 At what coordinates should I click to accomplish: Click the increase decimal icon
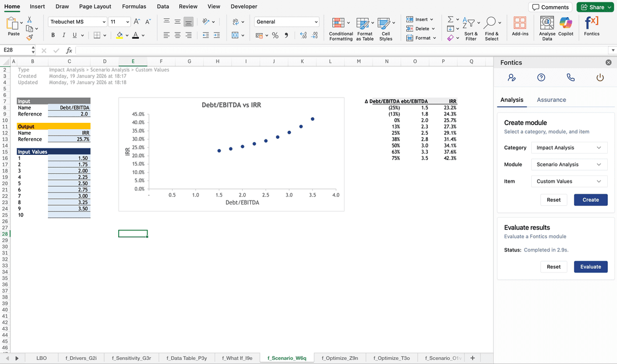tap(303, 35)
